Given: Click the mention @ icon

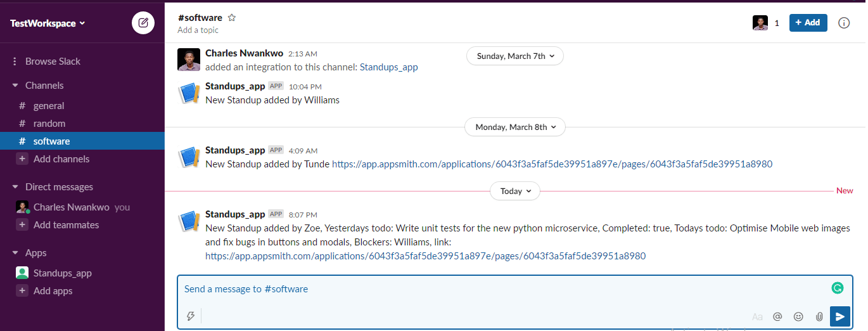Looking at the screenshot, I should (x=777, y=316).
